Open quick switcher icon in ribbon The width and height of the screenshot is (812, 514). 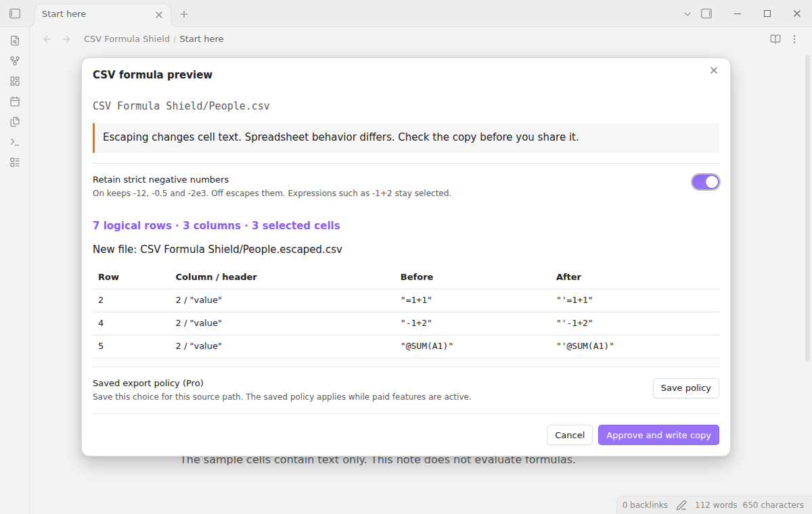pyautogui.click(x=15, y=41)
